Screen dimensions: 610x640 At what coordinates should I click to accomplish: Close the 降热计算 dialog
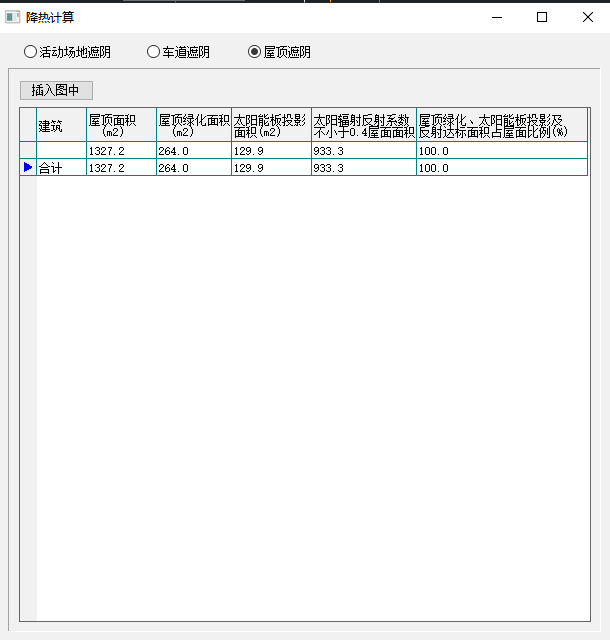tap(587, 17)
